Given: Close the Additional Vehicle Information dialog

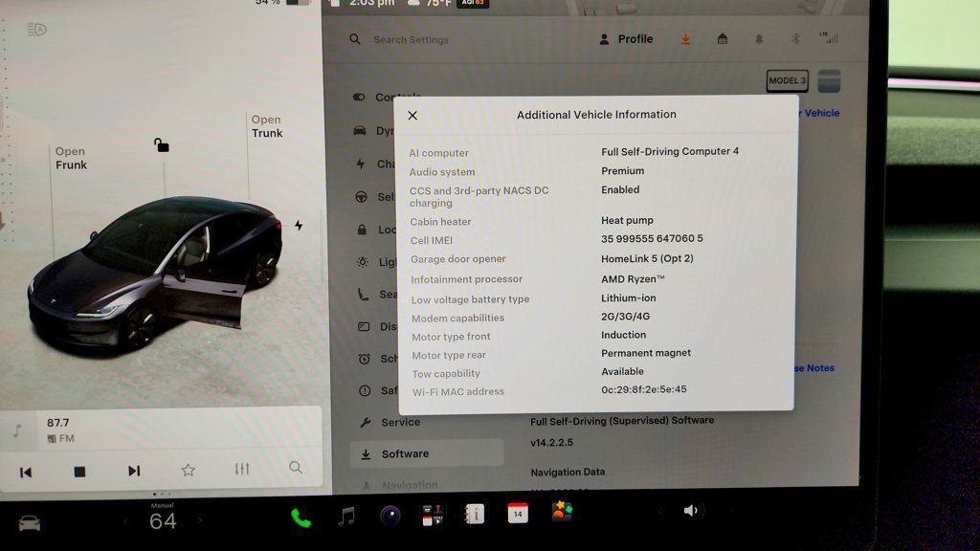Looking at the screenshot, I should point(412,116).
